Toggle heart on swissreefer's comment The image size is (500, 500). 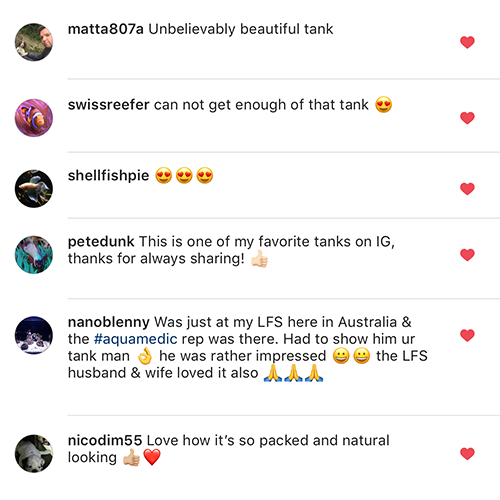[x=467, y=118]
